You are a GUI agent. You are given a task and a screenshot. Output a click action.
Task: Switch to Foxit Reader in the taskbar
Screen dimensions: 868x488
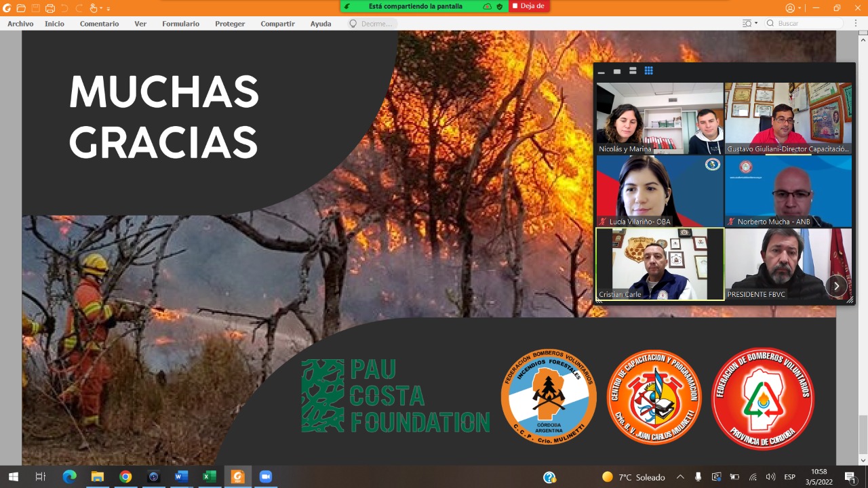(237, 477)
